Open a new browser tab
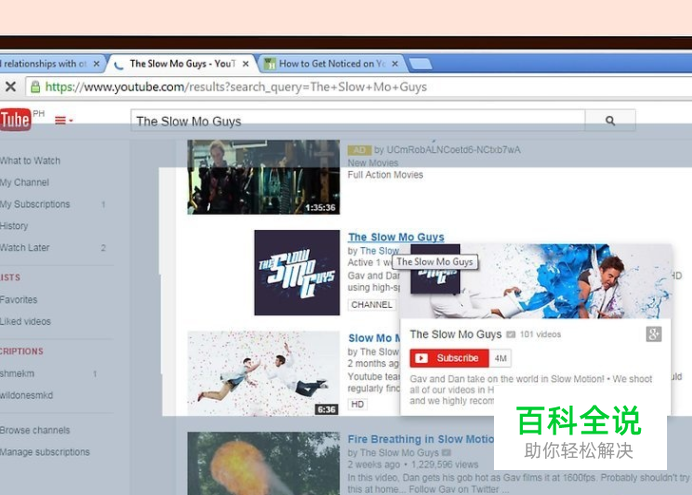The width and height of the screenshot is (692, 495). [421, 64]
